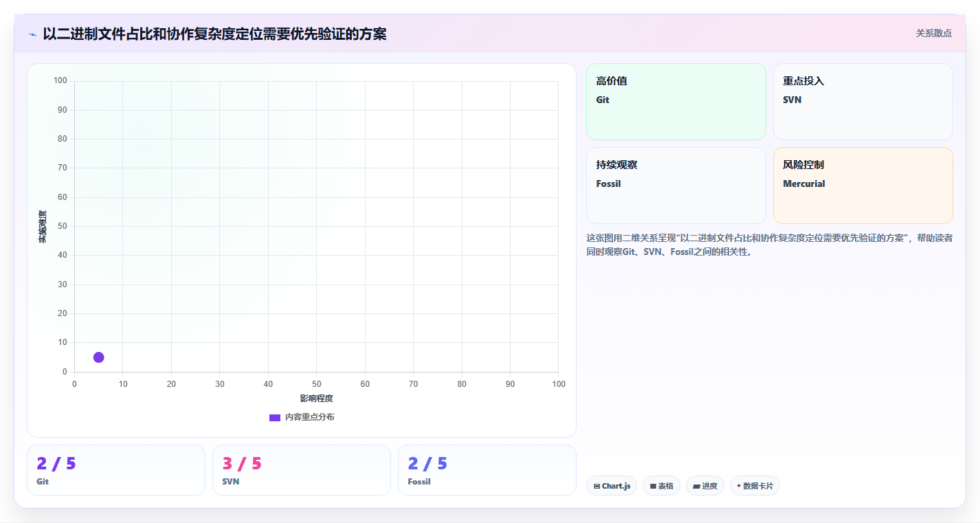Click the 影响程度 x-axis title
The image size is (980, 523).
[316, 399]
